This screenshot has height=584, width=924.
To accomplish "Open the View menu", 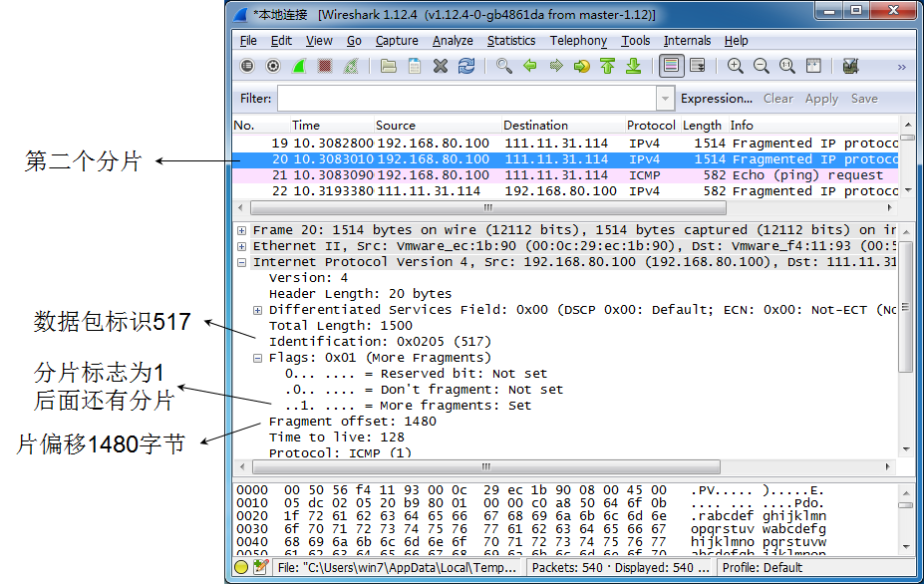I will click(x=319, y=41).
